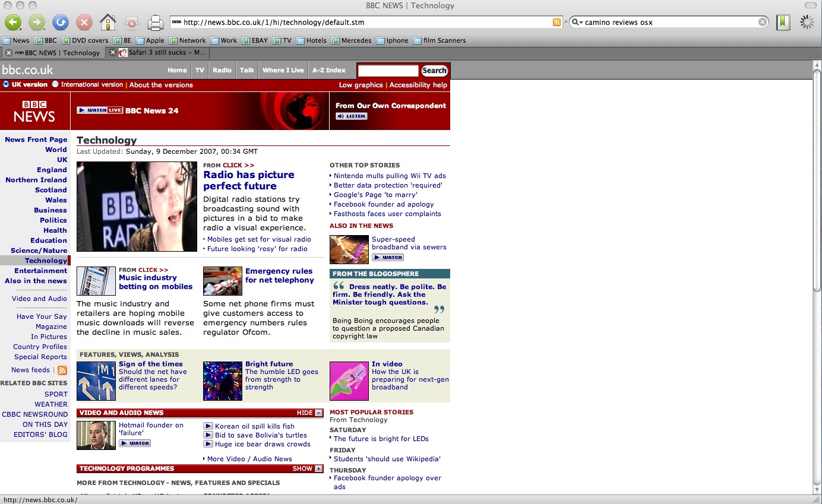This screenshot has width=822, height=504.
Task: Open the News bookmarks folder
Action: 16,40
